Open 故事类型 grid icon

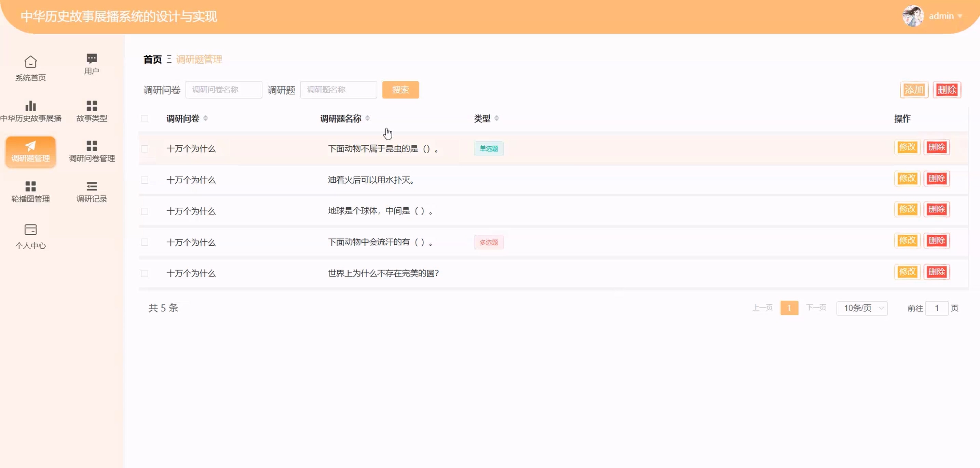pos(92,105)
